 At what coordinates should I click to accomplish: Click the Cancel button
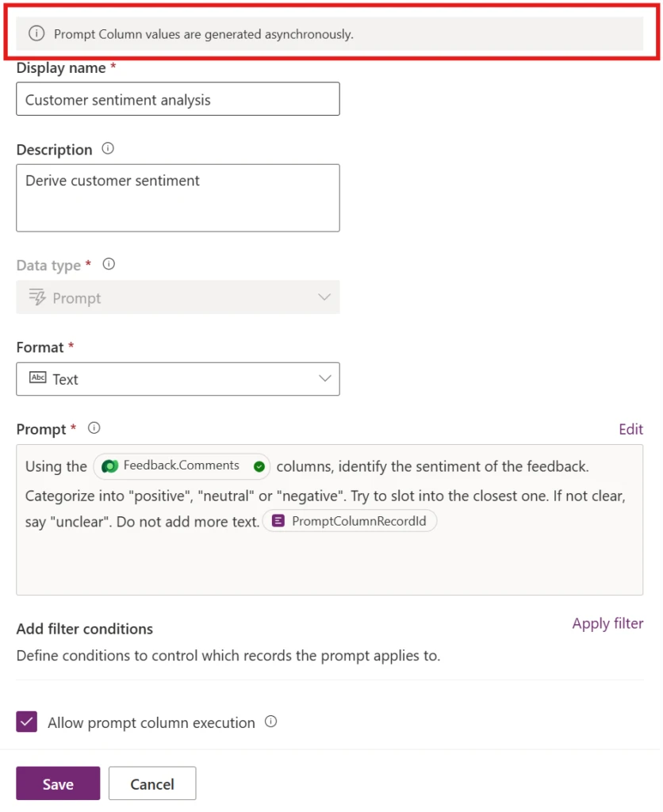pos(152,783)
